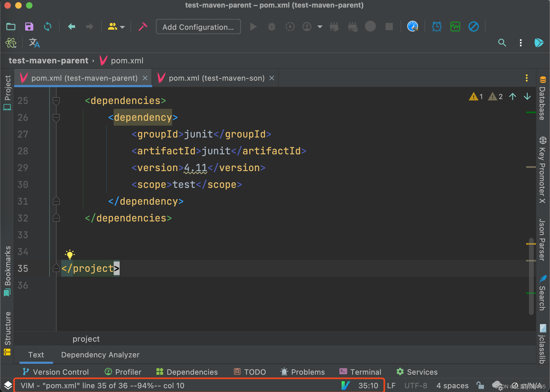
Task: Save all files with the save icon
Action: [x=29, y=27]
